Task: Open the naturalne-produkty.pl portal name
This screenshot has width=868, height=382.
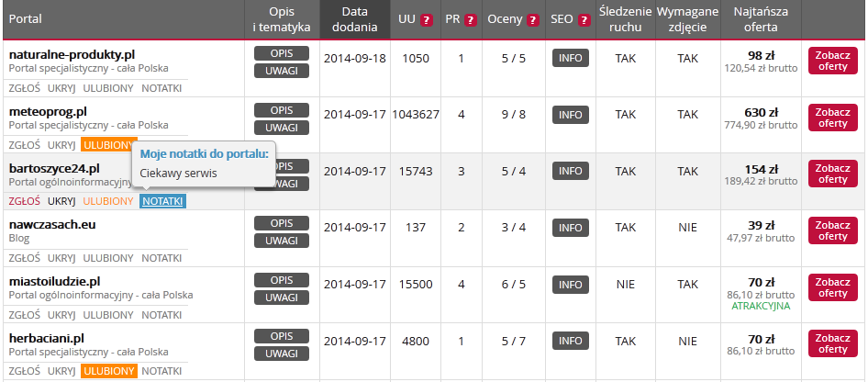Action: [x=72, y=55]
